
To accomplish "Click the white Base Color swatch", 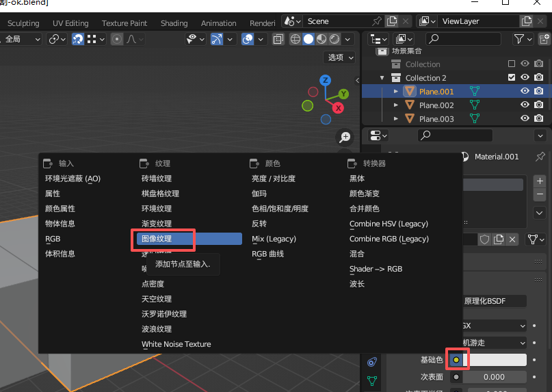I will pyautogui.click(x=497, y=360).
